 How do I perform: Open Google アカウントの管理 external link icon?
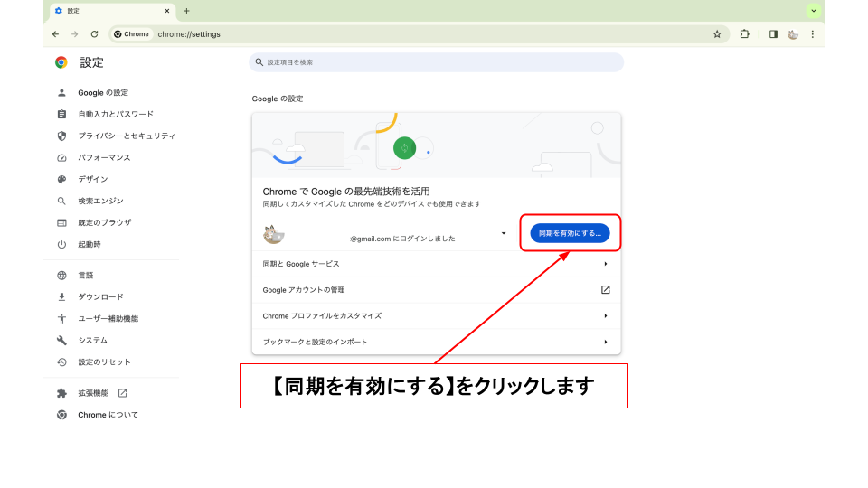point(606,290)
